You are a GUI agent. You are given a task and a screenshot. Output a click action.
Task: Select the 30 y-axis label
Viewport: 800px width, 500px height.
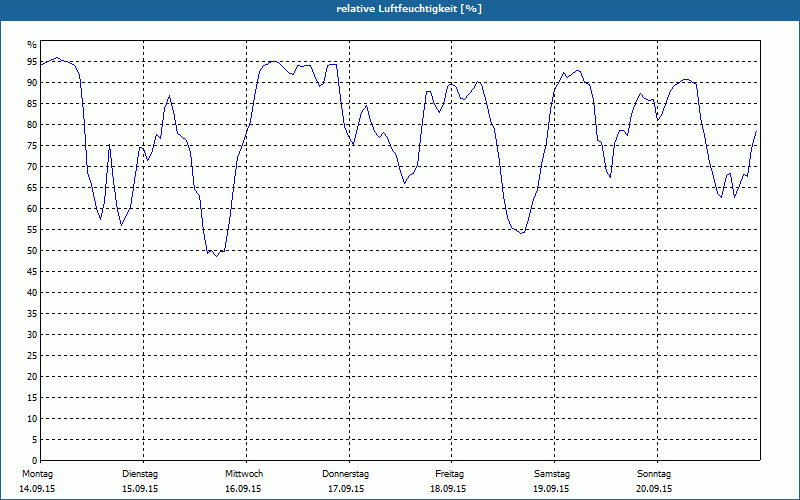point(32,335)
